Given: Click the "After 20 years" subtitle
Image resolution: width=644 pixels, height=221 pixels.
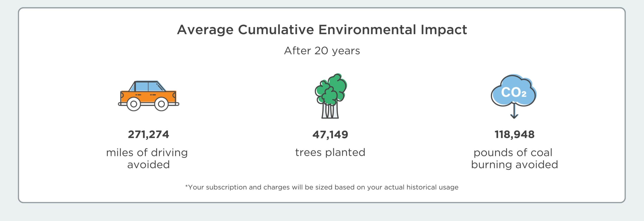Looking at the screenshot, I should [322, 51].
